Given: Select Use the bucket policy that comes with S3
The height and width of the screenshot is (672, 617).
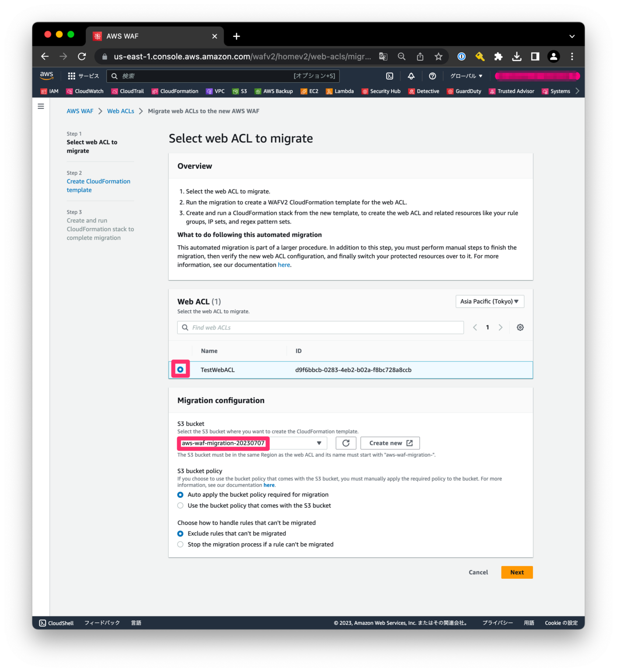Looking at the screenshot, I should coord(180,506).
